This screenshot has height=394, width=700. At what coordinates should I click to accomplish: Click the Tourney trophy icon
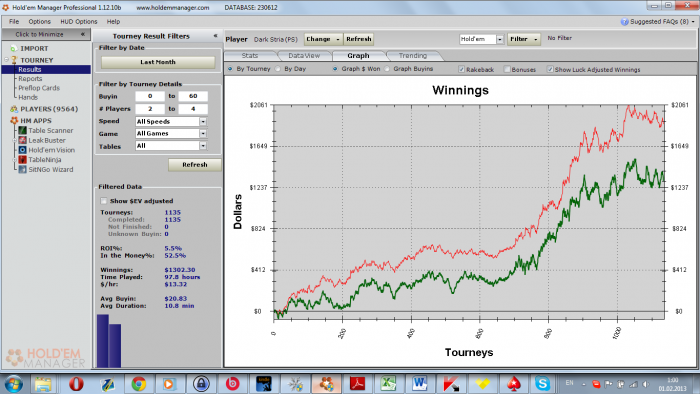(14, 60)
